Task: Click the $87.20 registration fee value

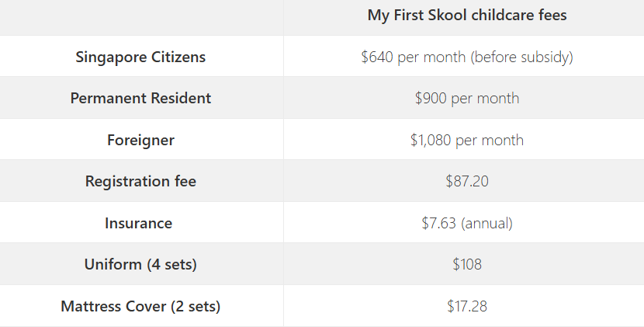Action: tap(467, 181)
